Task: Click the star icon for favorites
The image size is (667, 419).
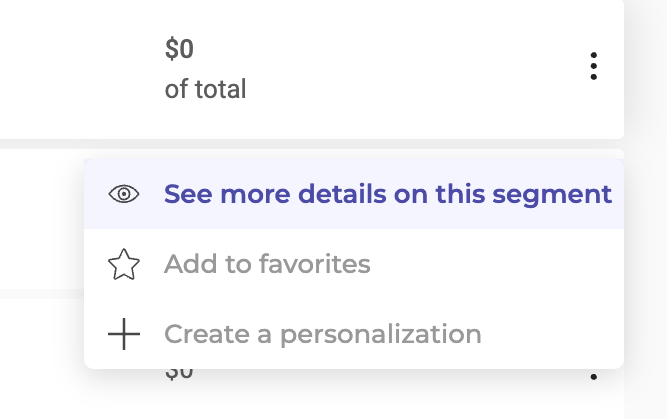Action: (124, 264)
